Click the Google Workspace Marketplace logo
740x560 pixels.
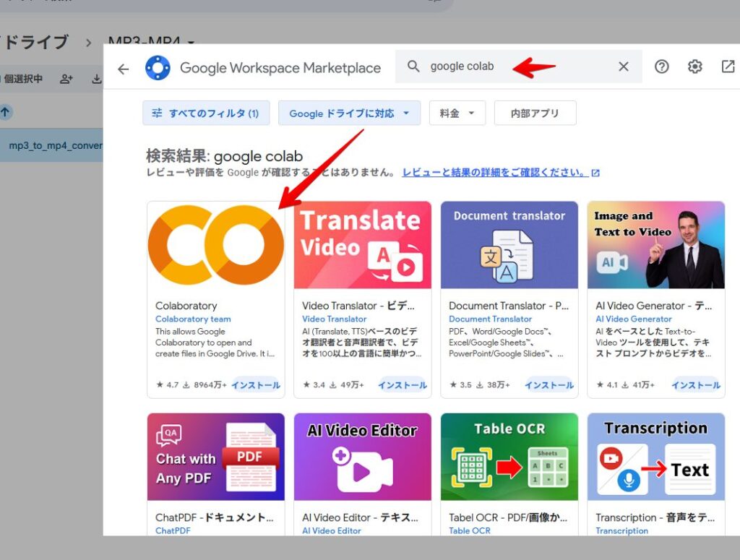coord(158,68)
